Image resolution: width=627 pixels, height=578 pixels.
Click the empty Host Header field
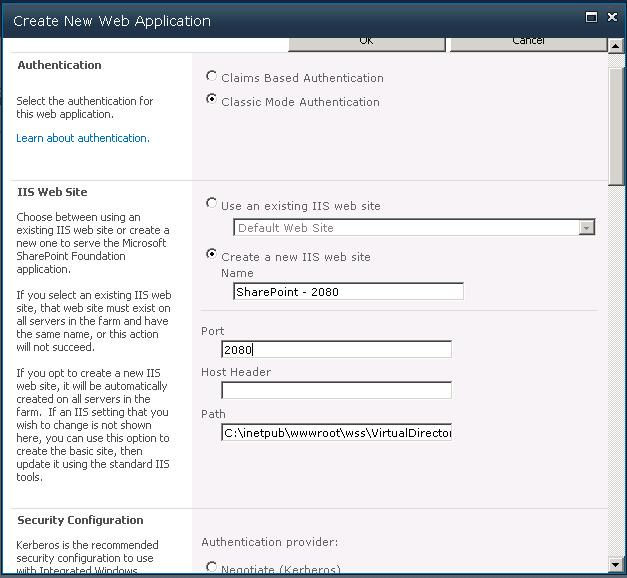(336, 390)
